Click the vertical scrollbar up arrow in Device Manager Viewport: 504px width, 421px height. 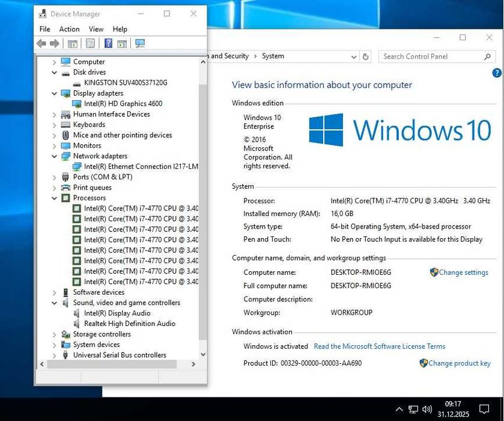pos(203,61)
